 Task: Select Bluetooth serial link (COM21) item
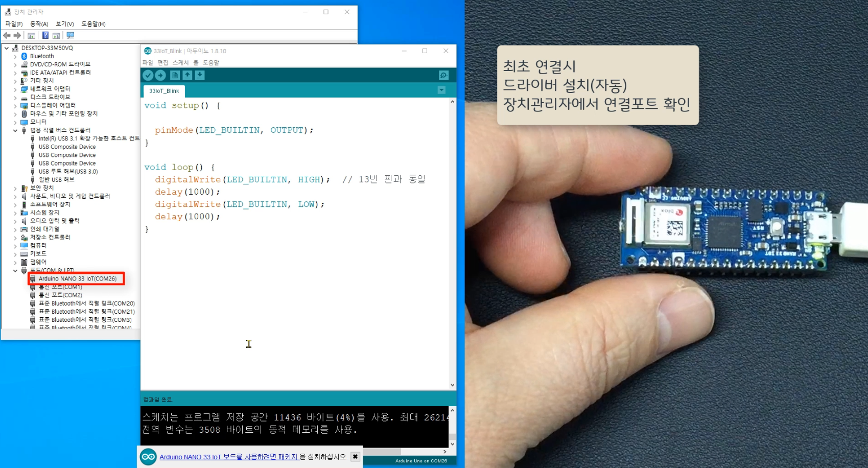coord(87,312)
